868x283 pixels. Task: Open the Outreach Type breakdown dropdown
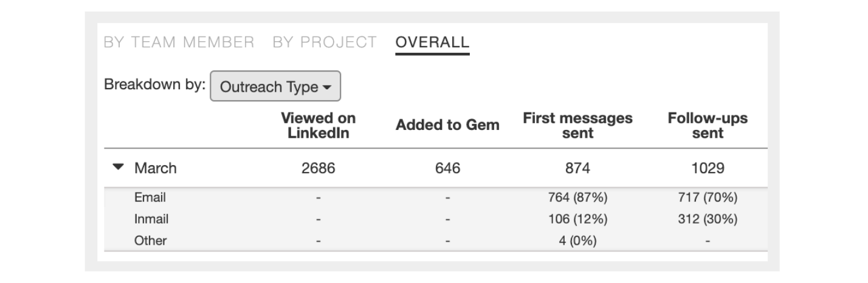point(275,87)
